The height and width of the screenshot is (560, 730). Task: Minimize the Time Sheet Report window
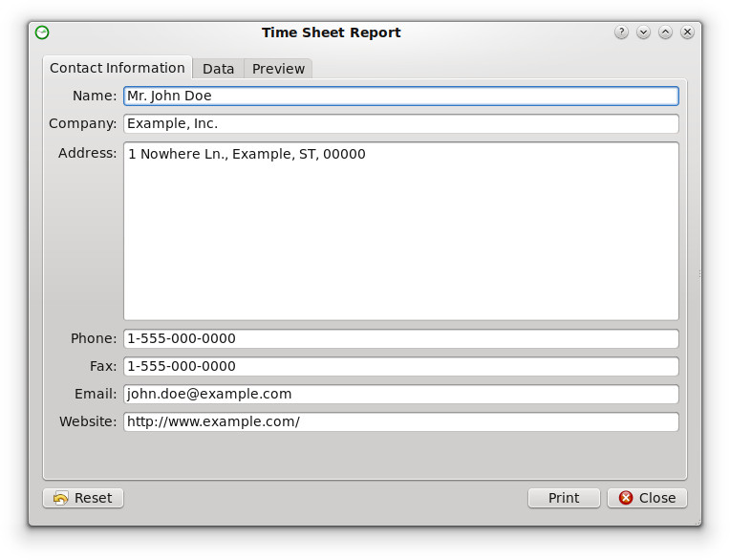pyautogui.click(x=643, y=32)
